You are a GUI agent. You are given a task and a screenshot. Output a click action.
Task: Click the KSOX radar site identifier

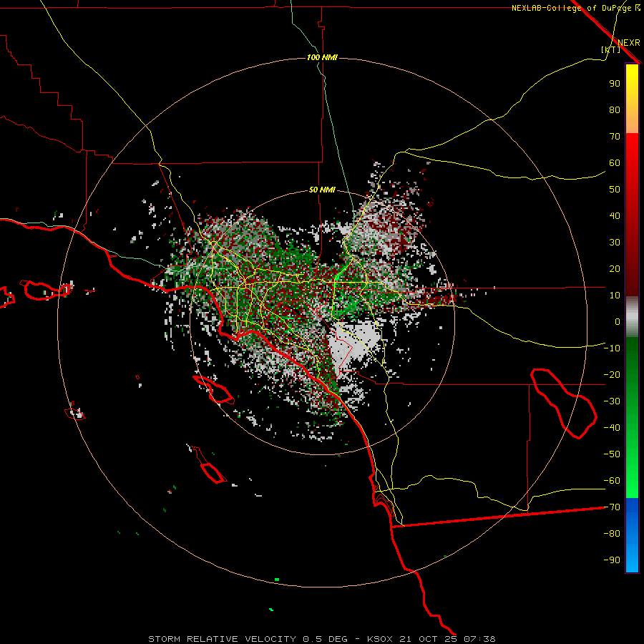380,639
